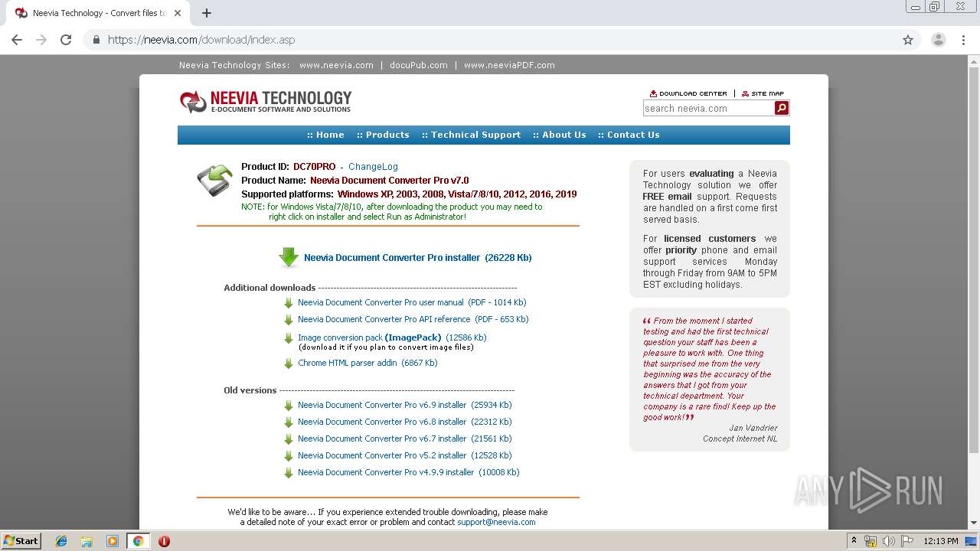Open a new tab with plus button
This screenshot has height=551, width=980.
tap(206, 13)
